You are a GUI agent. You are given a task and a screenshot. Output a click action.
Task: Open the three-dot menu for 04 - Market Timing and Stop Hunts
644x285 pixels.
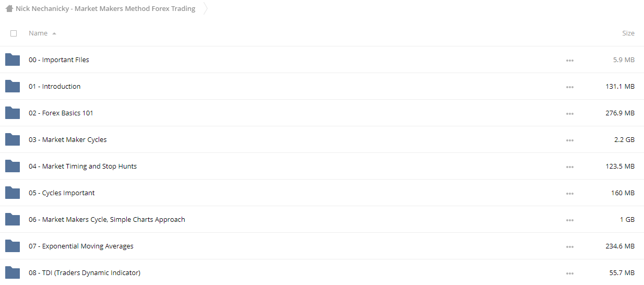pyautogui.click(x=569, y=167)
